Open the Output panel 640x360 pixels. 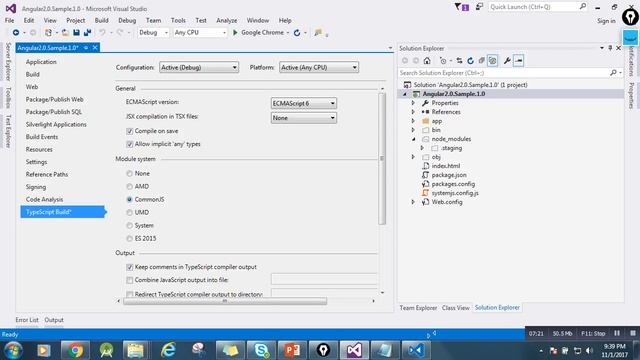54,320
